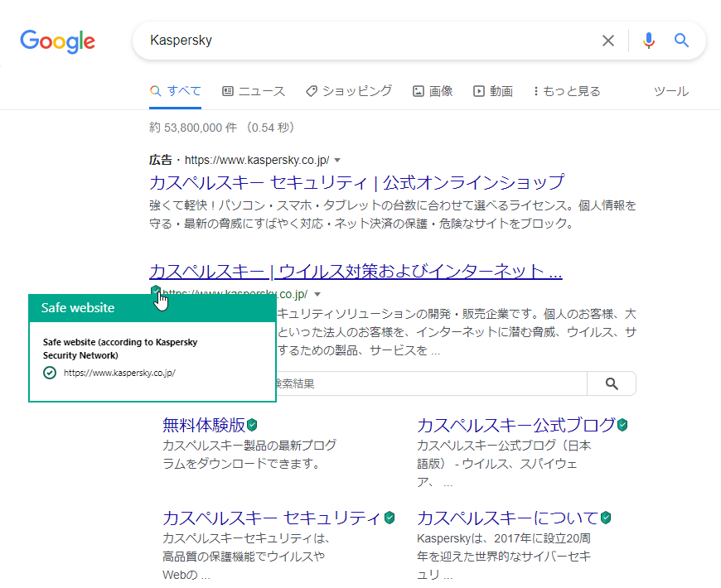Open the ニュース tab

click(254, 91)
